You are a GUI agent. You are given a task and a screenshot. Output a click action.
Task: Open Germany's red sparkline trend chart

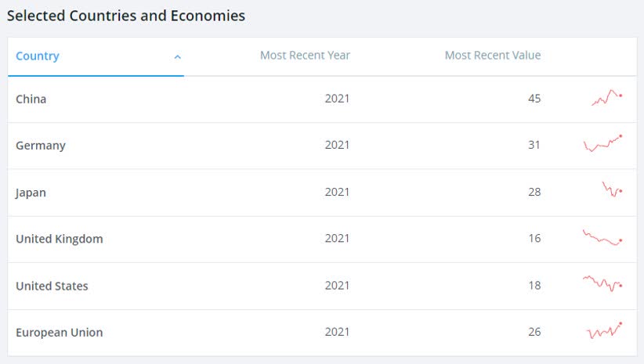(x=603, y=143)
